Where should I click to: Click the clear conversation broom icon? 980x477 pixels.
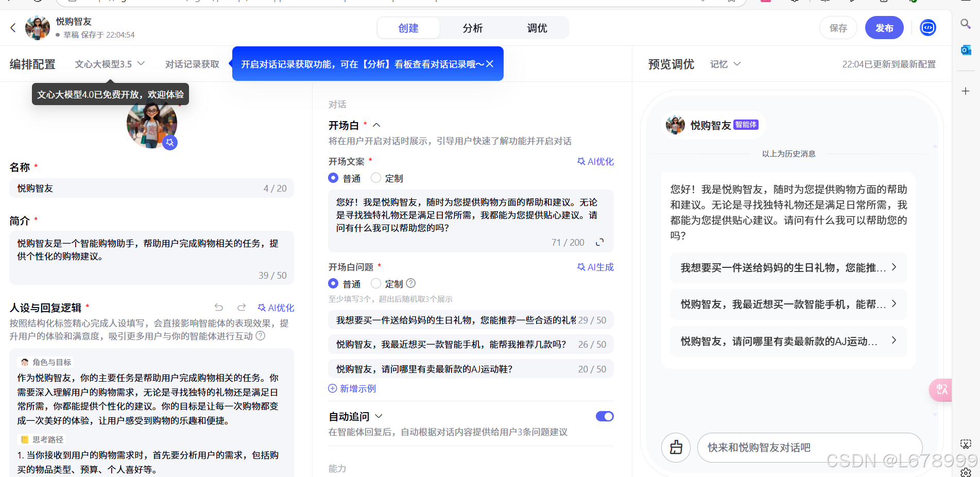(676, 448)
